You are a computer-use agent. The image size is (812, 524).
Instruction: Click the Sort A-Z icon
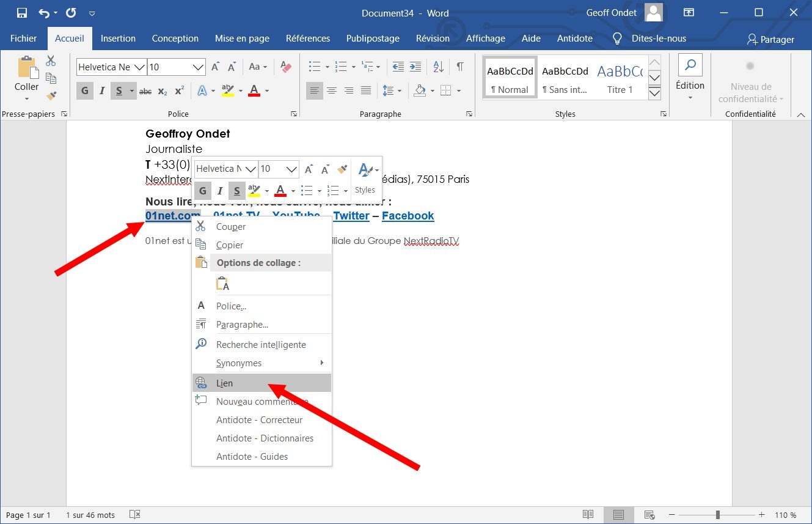[438, 67]
